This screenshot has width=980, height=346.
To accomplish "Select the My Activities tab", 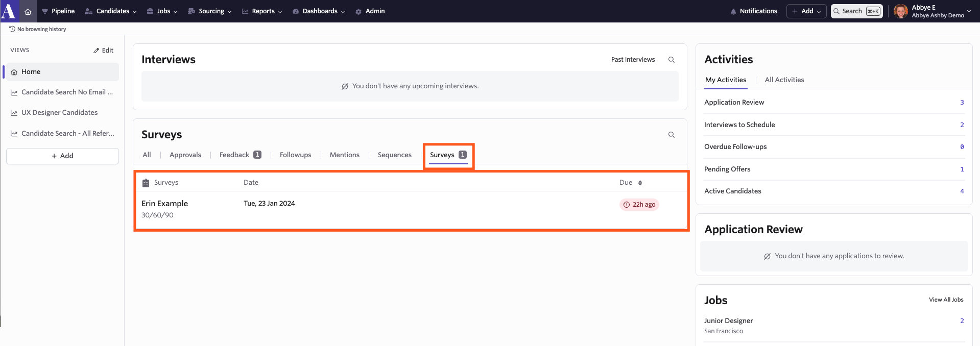I will (726, 80).
